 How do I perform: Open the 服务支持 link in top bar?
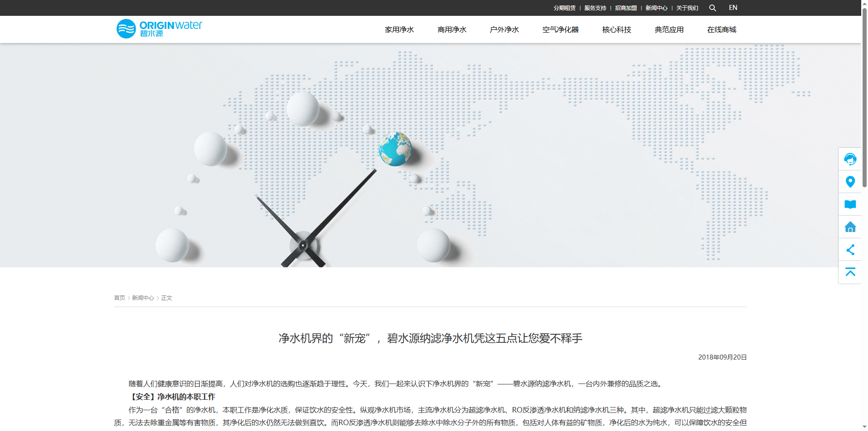[594, 8]
